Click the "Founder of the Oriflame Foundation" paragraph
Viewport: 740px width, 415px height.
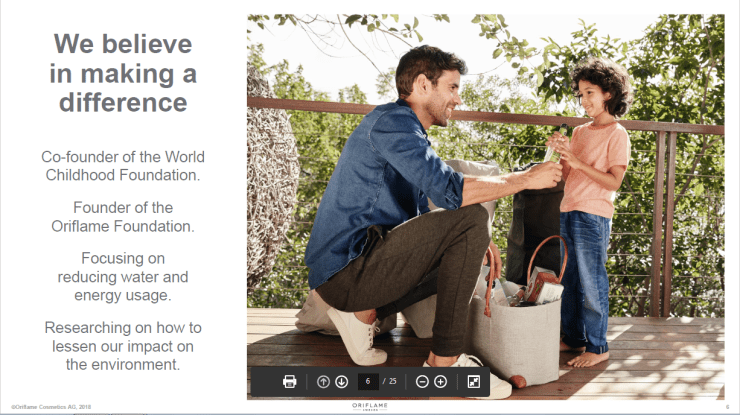123,216
